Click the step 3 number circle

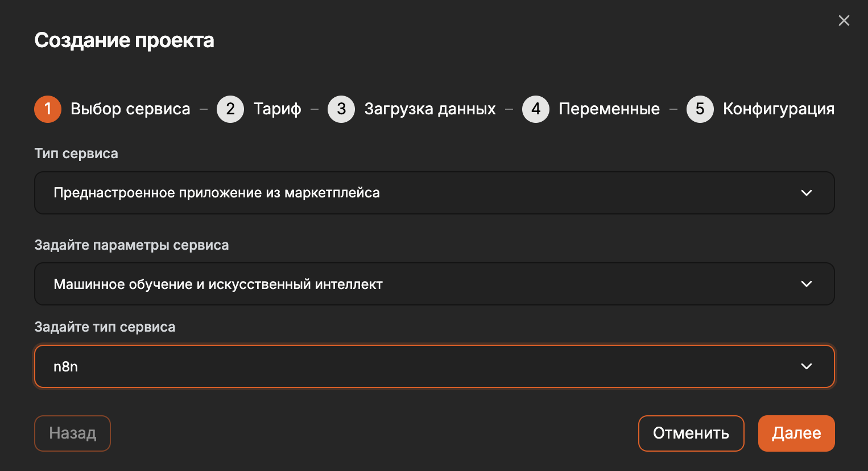coord(341,109)
